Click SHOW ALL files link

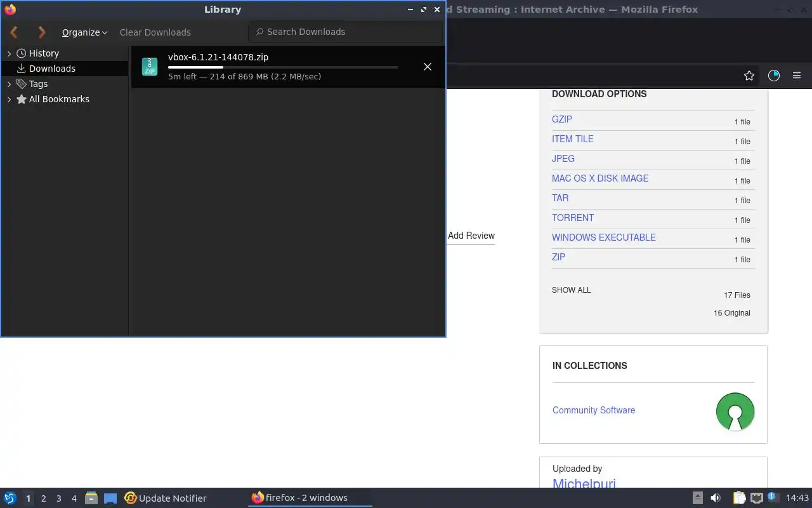click(x=571, y=290)
